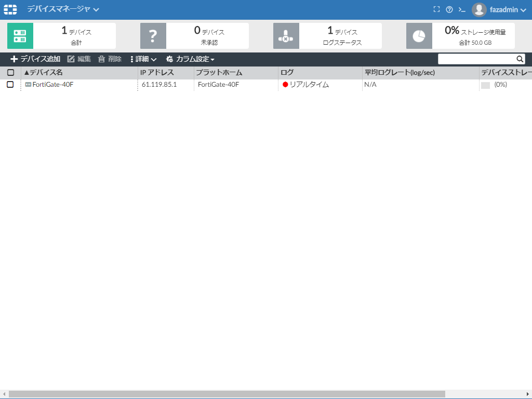The height and width of the screenshot is (399, 532).
Task: Click the green total devices icon
Action: pos(20,36)
